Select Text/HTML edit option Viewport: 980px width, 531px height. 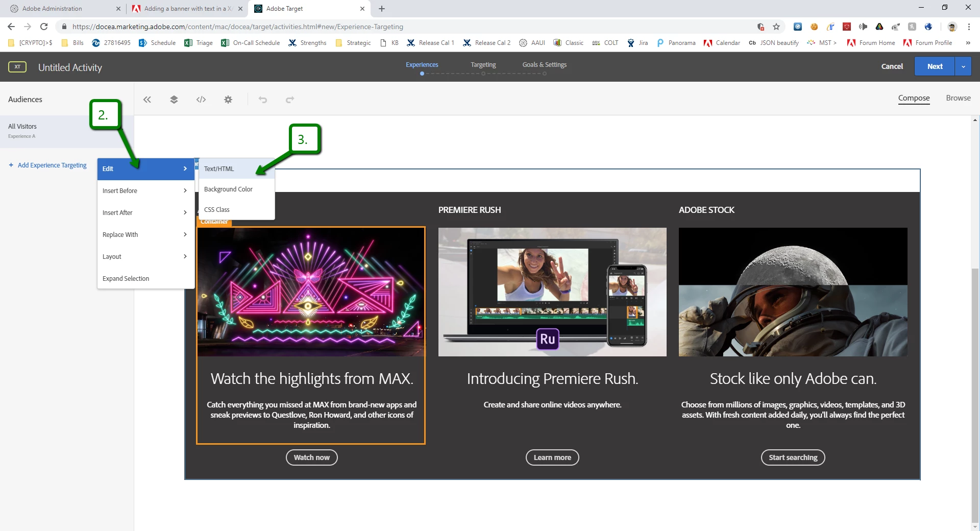[237, 169]
